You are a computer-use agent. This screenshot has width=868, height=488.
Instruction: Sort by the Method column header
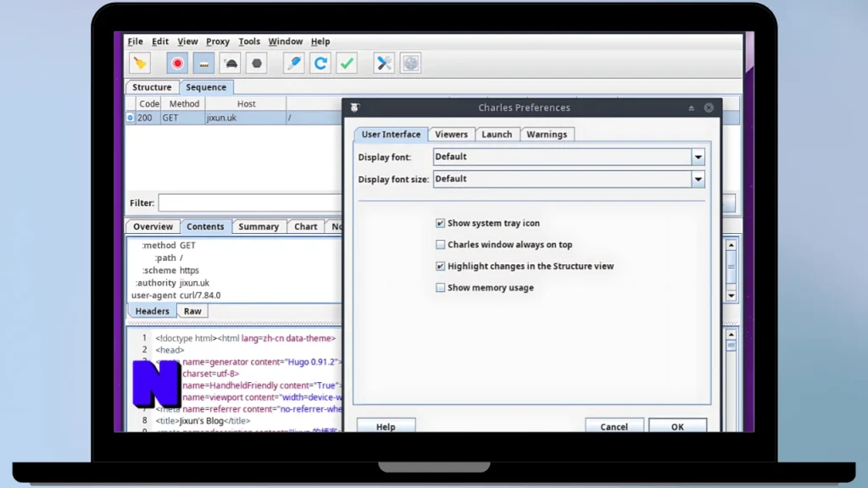point(184,104)
